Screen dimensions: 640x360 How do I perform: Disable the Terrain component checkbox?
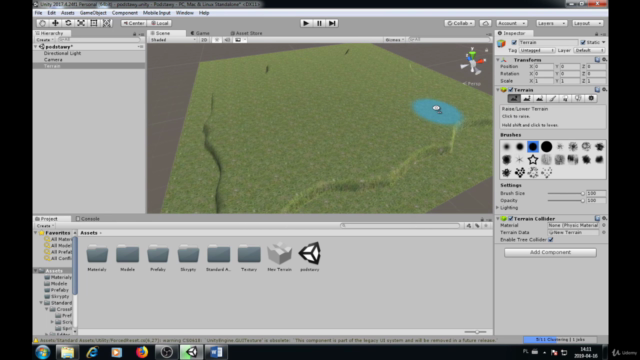[511, 90]
